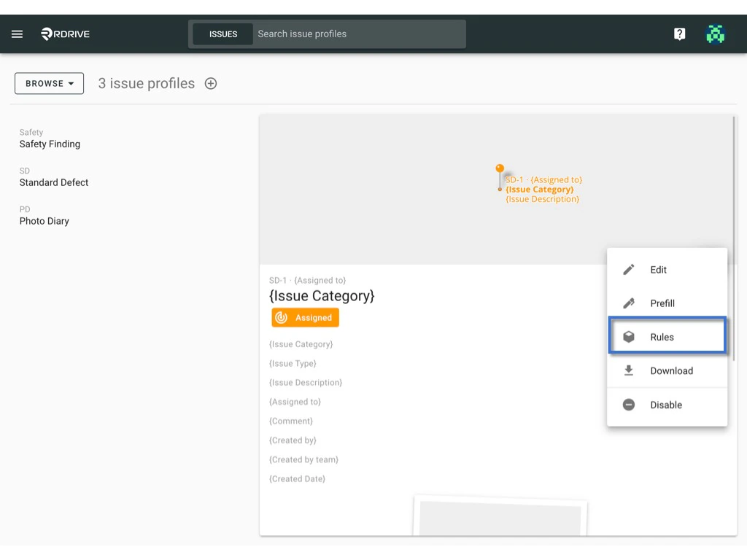Click the RDRIVE logo
Viewport: 747px width, 560px height.
click(64, 34)
